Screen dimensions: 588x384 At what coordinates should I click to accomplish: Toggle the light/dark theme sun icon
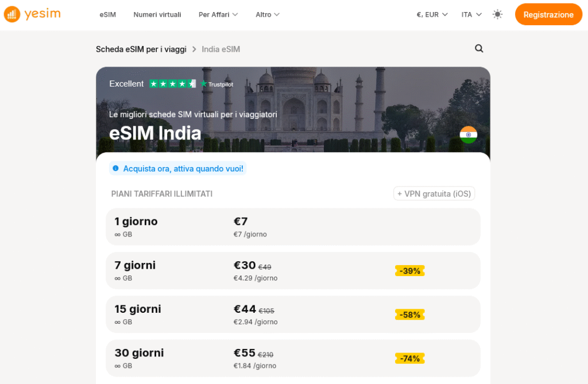(x=497, y=14)
